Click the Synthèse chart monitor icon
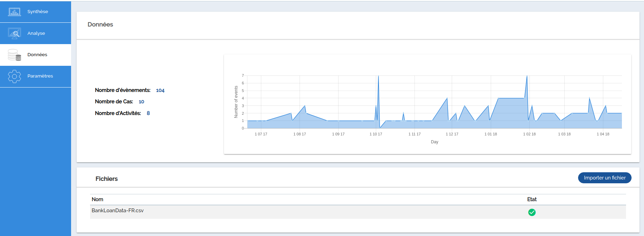 (x=14, y=12)
